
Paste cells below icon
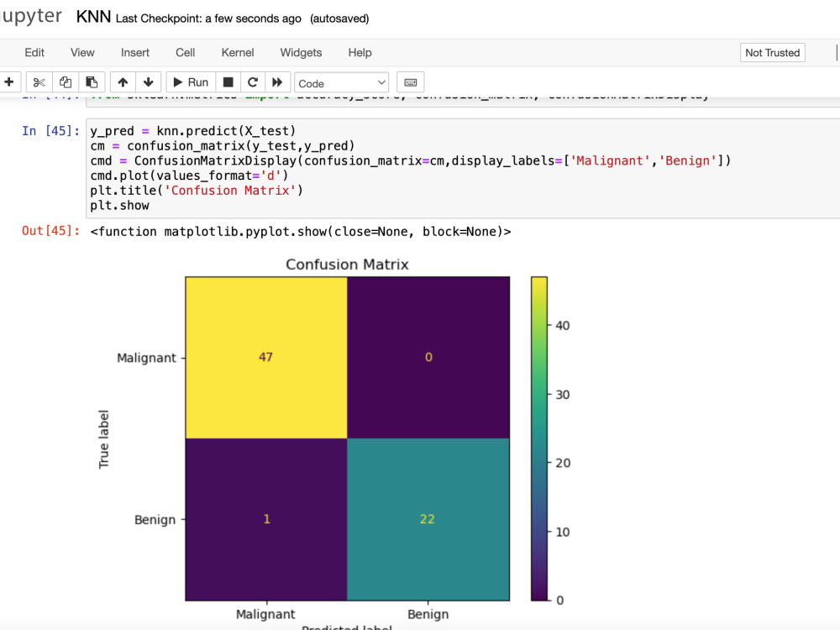[92, 82]
